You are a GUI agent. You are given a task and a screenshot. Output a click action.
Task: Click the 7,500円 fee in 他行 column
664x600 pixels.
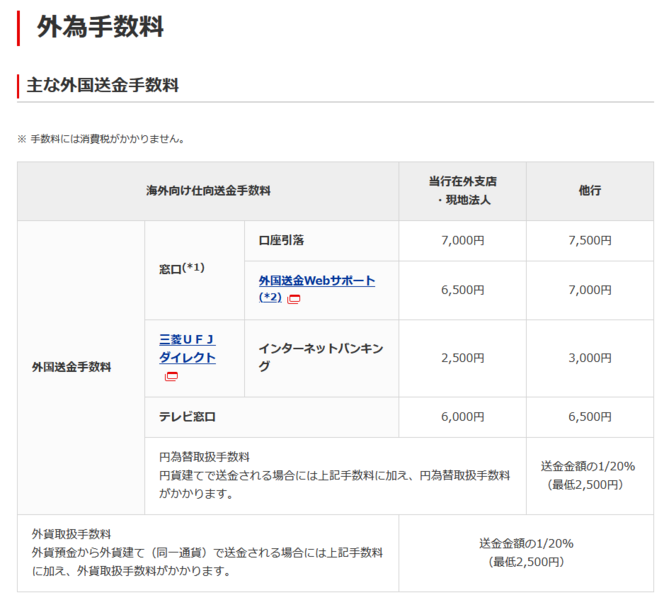(589, 240)
